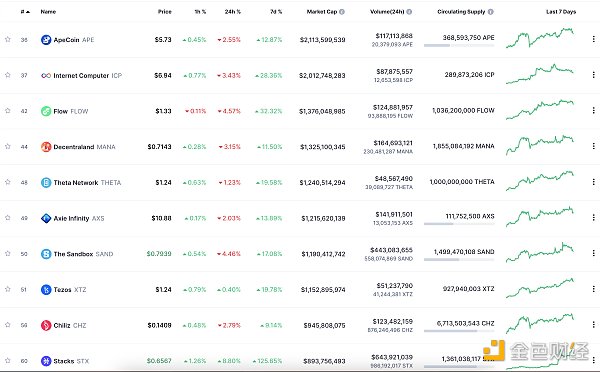Viewport: 600px width, 372px height.
Task: Toggle the watchlist star for Flow
Action: (8, 111)
